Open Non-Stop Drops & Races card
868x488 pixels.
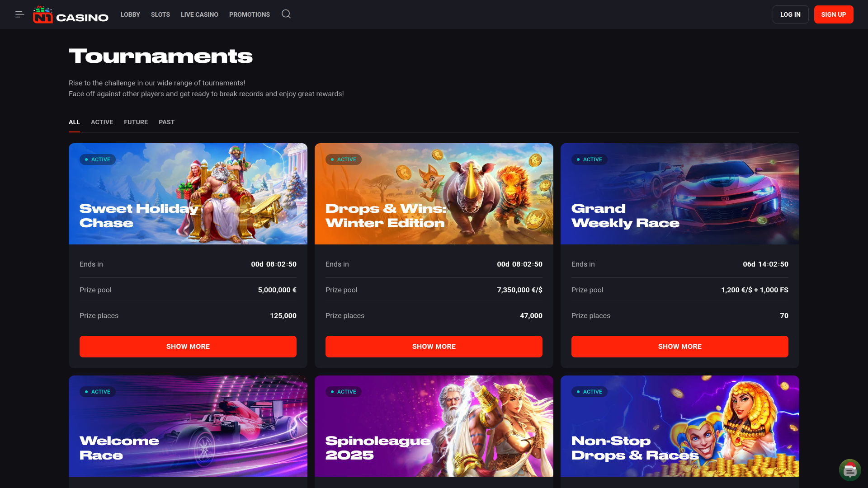coord(680,426)
